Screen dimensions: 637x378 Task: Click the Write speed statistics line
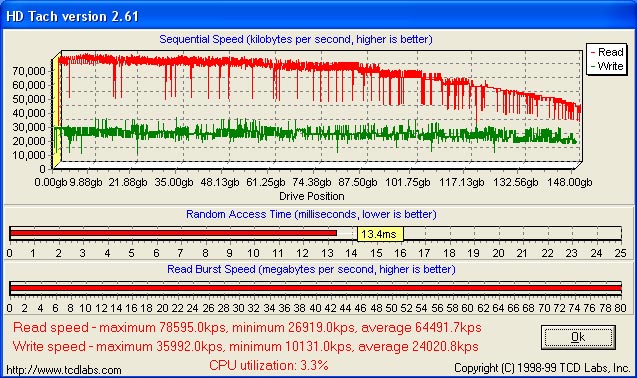[x=245, y=347]
